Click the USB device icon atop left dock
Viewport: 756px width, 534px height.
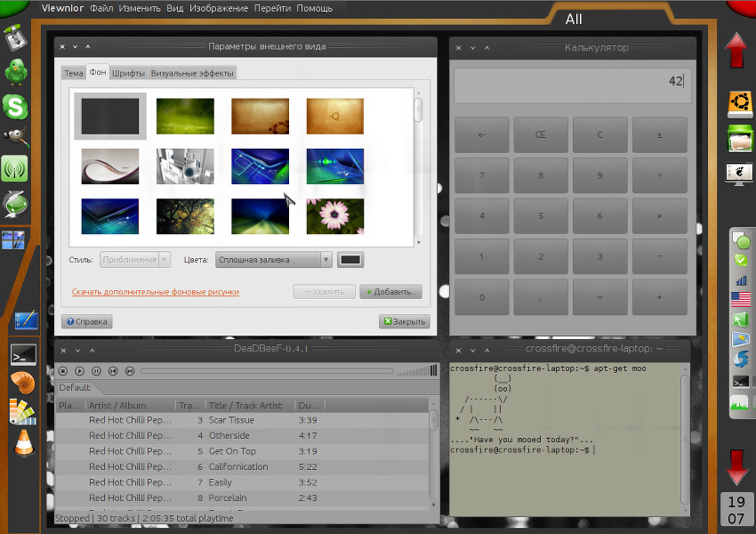[15, 37]
